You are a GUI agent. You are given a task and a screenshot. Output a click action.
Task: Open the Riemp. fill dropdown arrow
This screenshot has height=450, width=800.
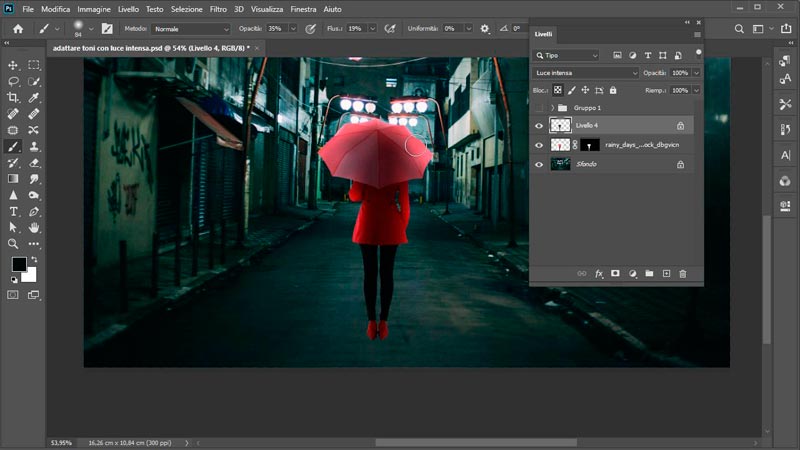click(696, 90)
